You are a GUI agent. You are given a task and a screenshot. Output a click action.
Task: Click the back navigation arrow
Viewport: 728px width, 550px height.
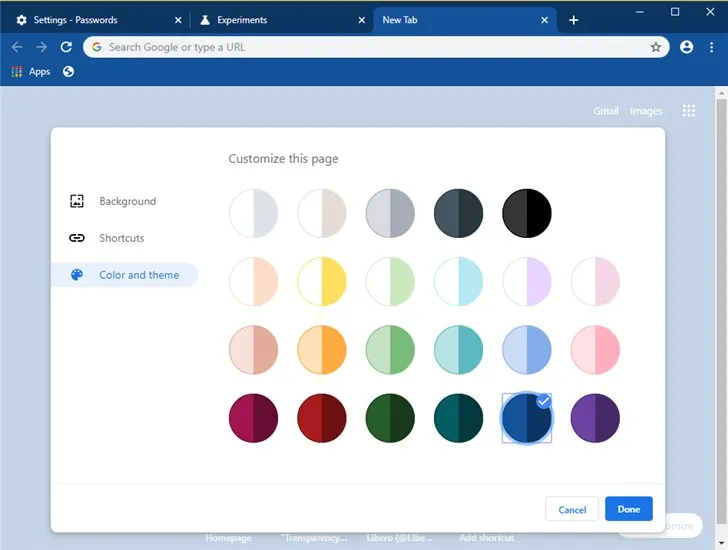17,47
